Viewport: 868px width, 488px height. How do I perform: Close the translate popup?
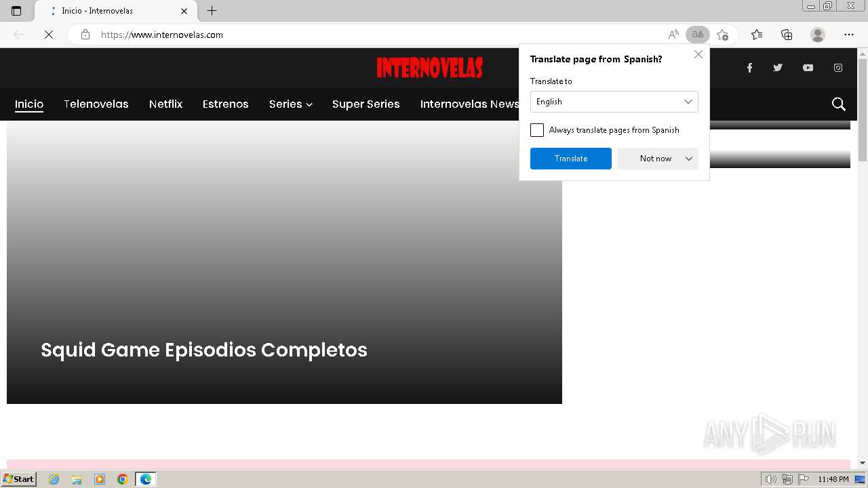(698, 54)
